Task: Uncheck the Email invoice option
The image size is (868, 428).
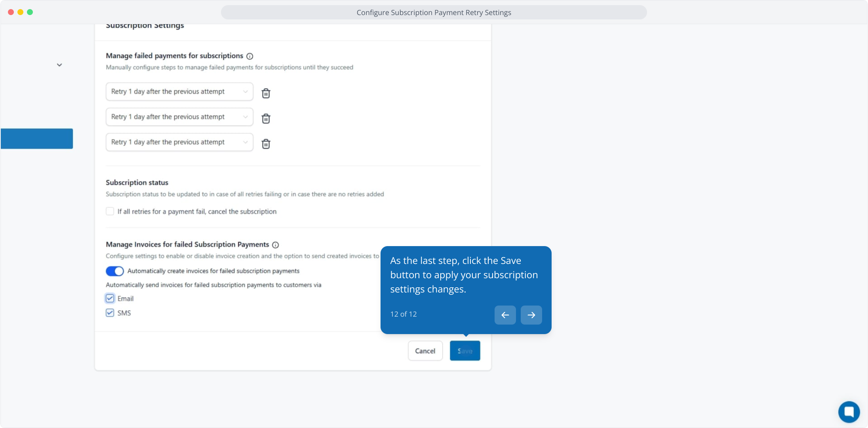Action: (110, 298)
